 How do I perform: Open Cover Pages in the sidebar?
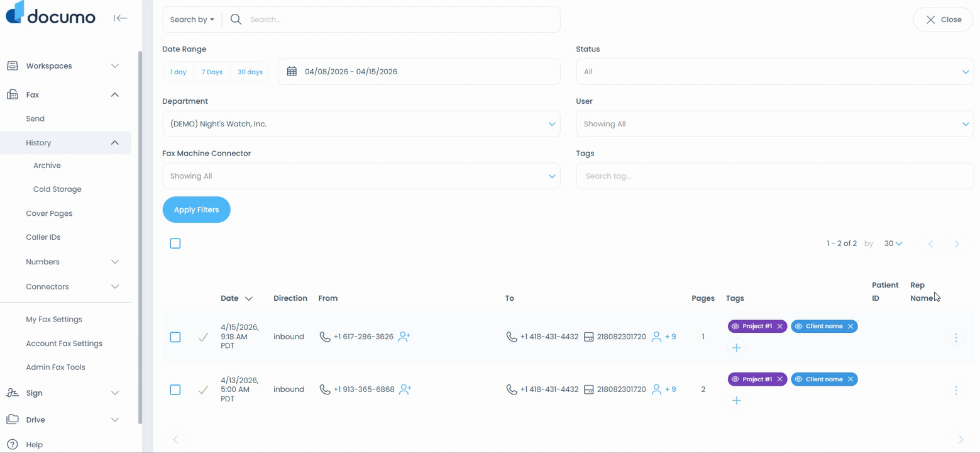49,213
